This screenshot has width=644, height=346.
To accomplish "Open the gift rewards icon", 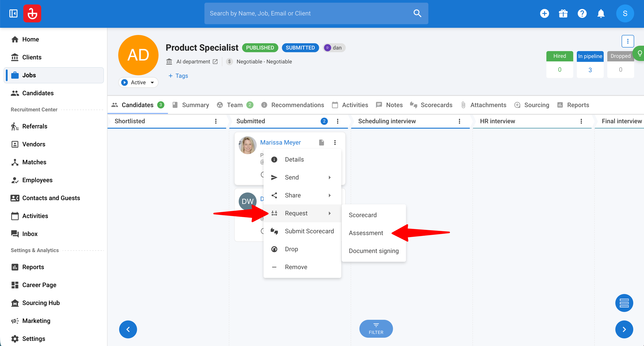I will coord(563,13).
